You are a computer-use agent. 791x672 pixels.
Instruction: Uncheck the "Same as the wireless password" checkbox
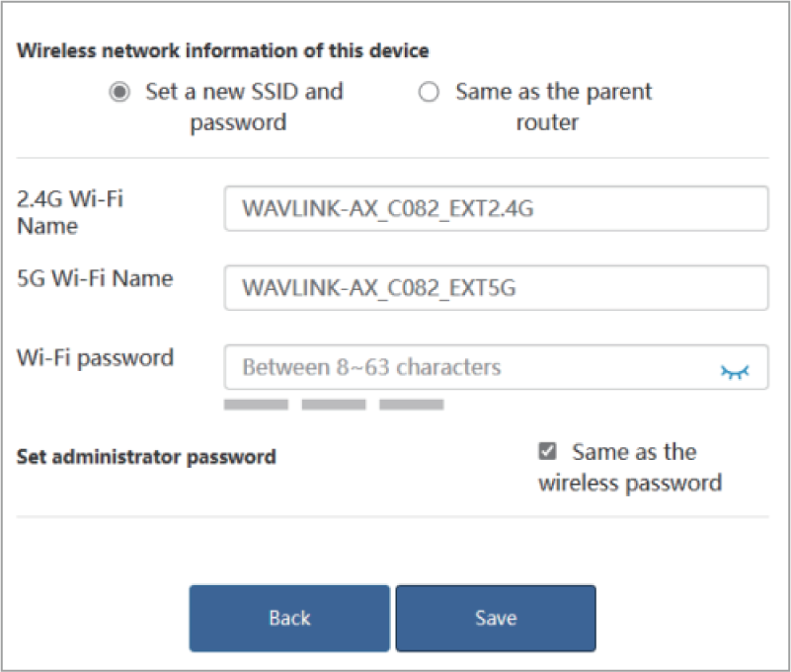coord(547,452)
